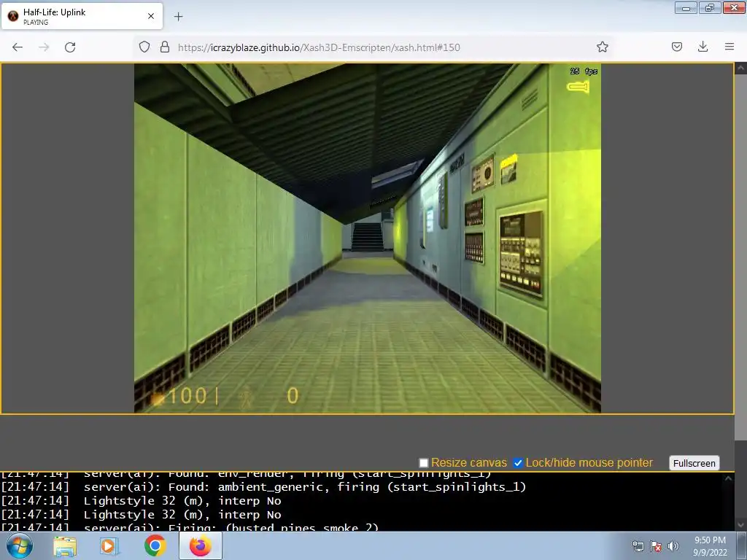Open the network tray icon
The width and height of the screenshot is (747, 560).
tap(638, 546)
